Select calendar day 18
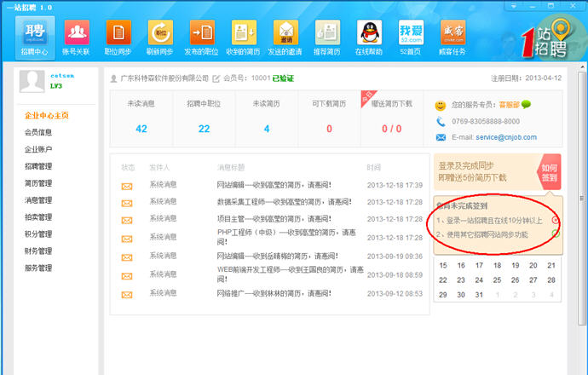The width and height of the screenshot is (588, 375). (x=498, y=266)
